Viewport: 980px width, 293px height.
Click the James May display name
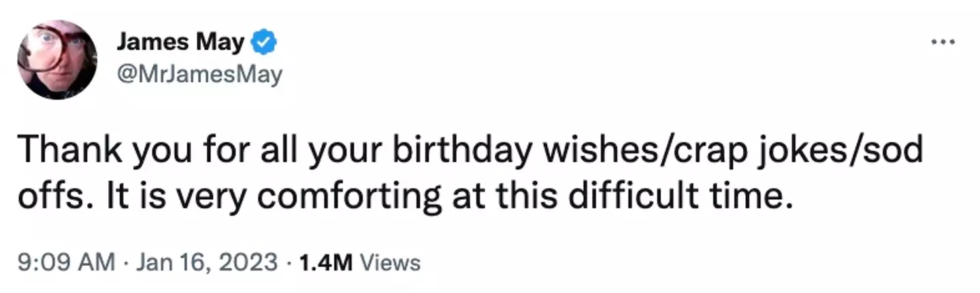pyautogui.click(x=180, y=44)
